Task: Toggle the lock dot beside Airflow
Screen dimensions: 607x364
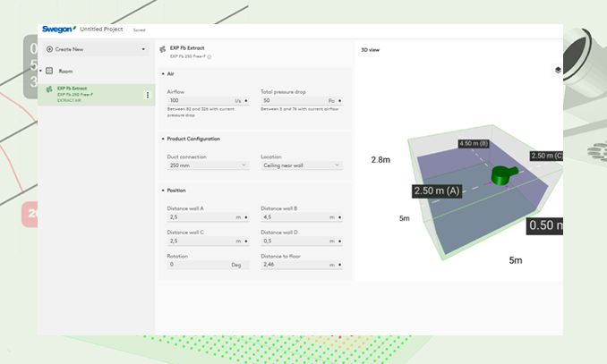Action: pos(246,100)
